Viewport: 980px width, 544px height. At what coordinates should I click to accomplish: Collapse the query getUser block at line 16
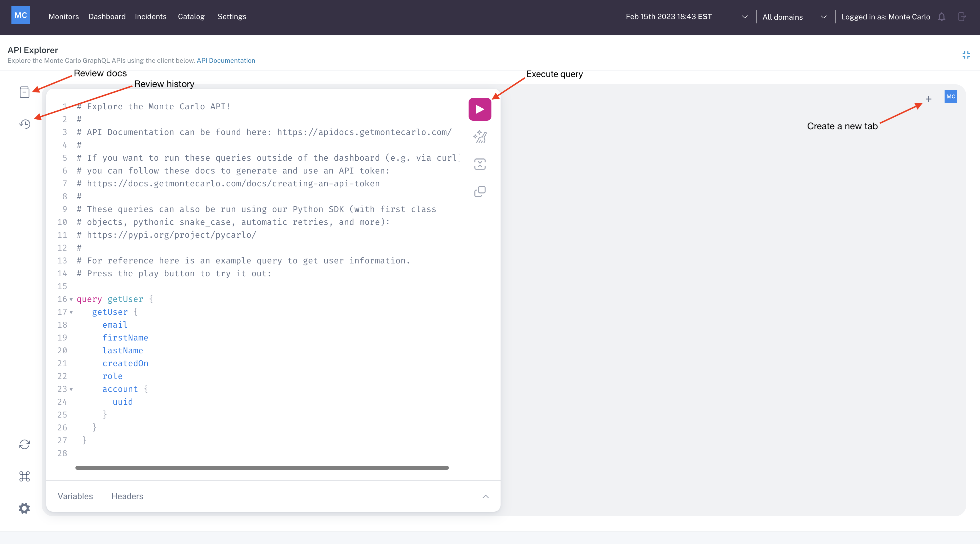[71, 300]
